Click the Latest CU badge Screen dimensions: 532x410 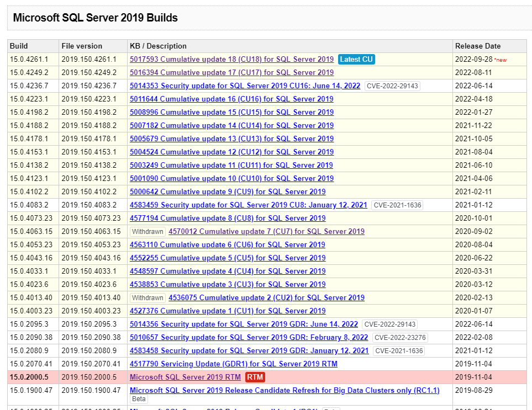click(x=356, y=59)
